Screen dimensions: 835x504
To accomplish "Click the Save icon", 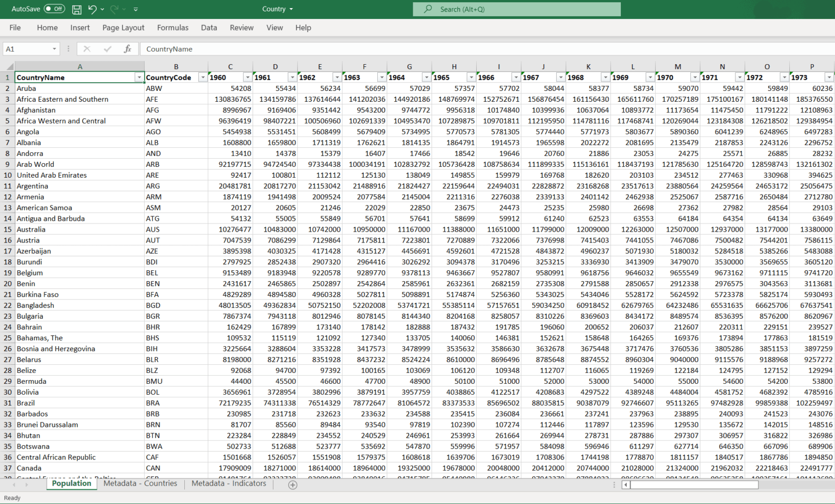I will pyautogui.click(x=76, y=9).
